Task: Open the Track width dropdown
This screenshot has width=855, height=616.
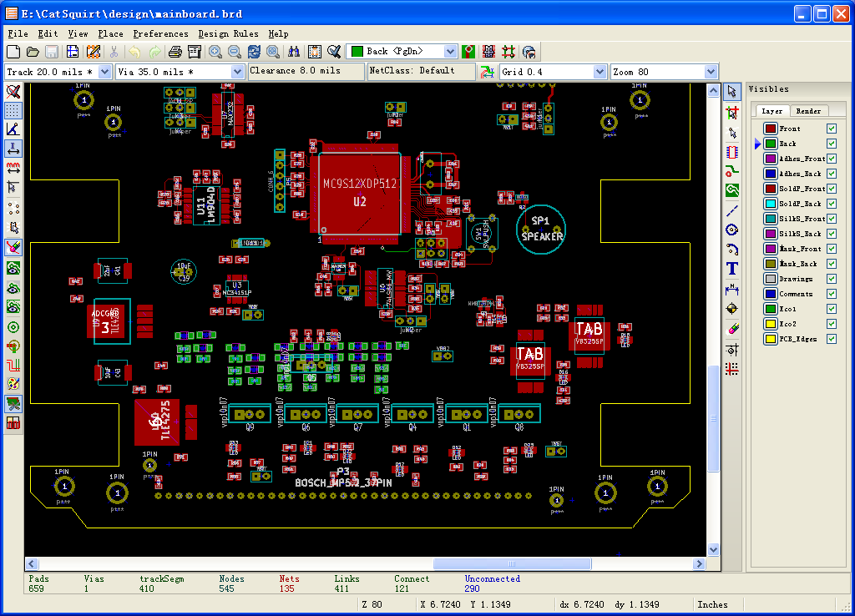Action: pos(104,72)
